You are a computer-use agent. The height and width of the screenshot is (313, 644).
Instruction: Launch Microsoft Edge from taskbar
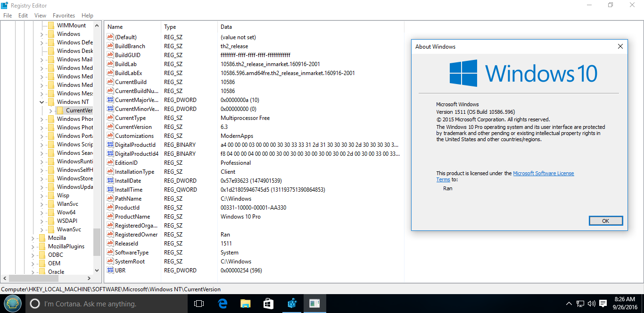pos(223,304)
